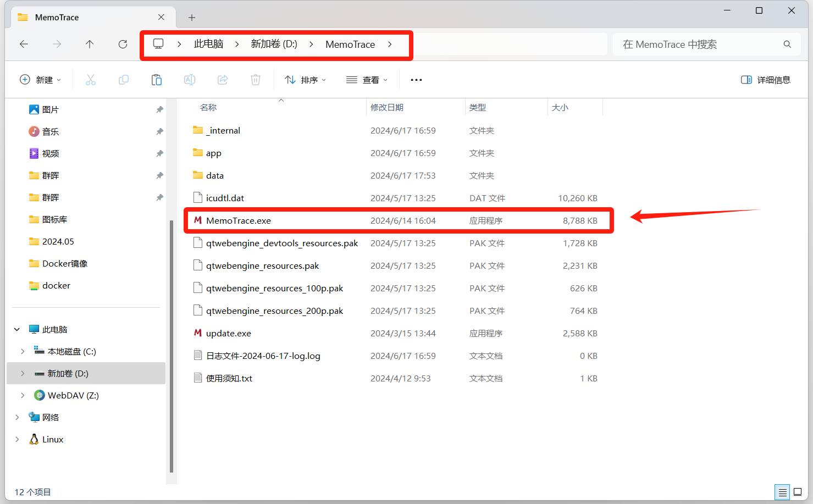Go up one directory level
Image resolution: width=813 pixels, height=504 pixels.
pos(90,45)
